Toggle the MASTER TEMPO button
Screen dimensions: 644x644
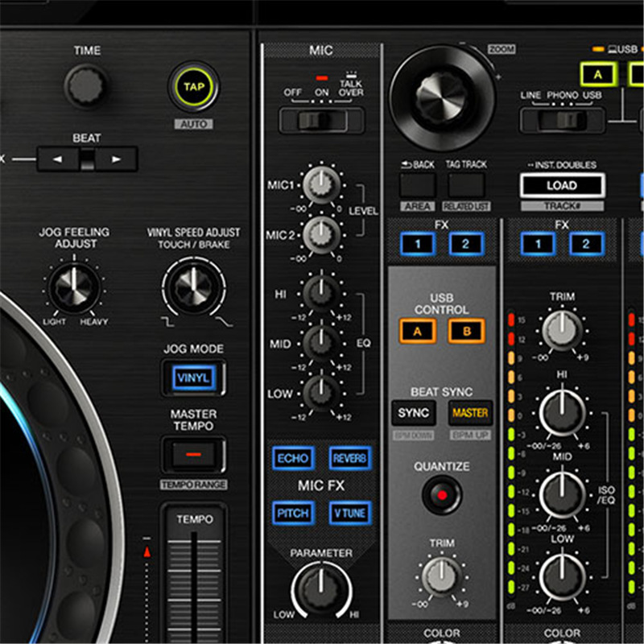coord(193,454)
